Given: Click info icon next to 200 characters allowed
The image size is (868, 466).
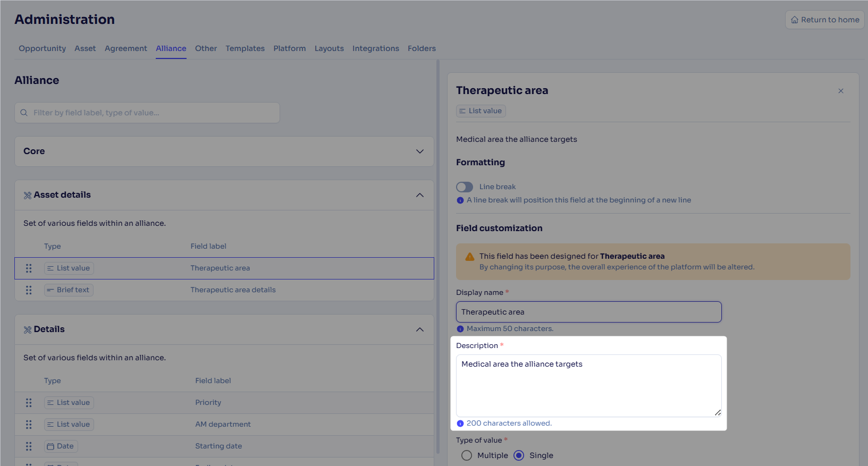Looking at the screenshot, I should [x=460, y=423].
